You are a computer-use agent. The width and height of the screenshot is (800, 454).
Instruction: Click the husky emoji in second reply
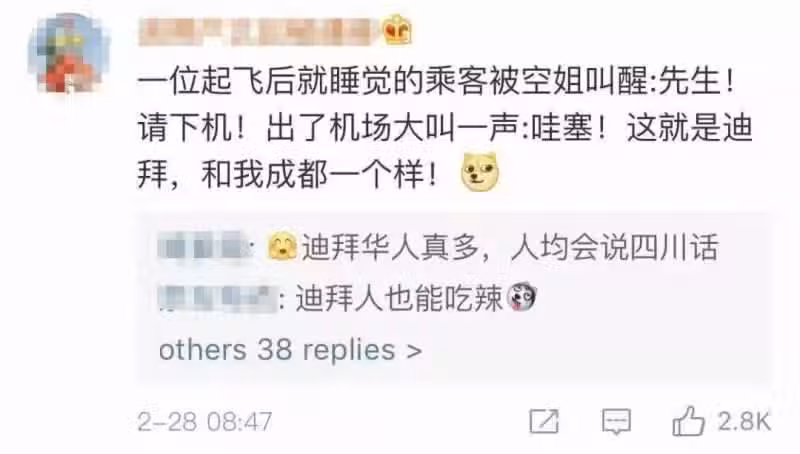click(521, 296)
